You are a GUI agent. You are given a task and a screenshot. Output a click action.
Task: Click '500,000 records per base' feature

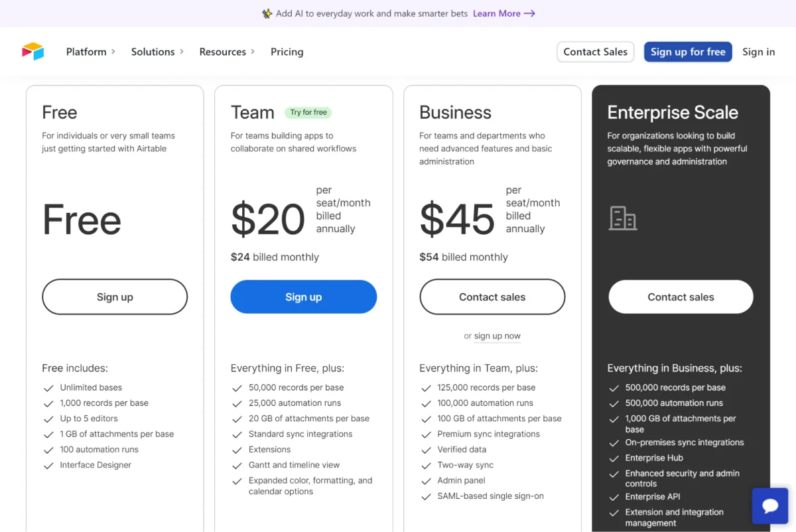675,387
